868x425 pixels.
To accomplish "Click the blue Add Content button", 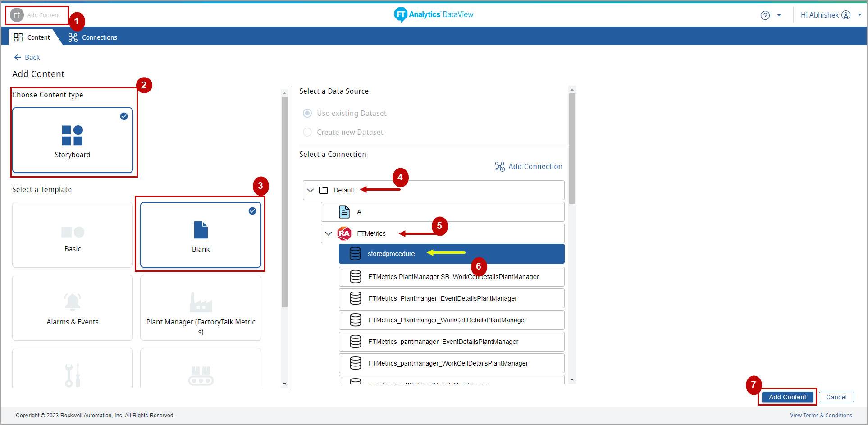I will pos(787,397).
